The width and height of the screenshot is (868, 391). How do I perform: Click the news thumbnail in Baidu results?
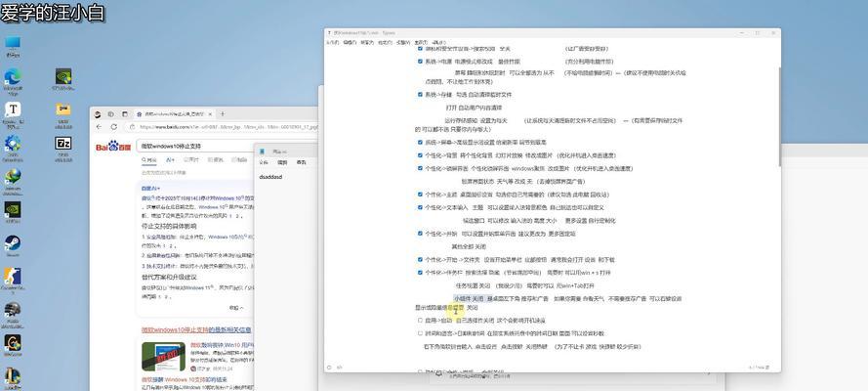click(163, 356)
